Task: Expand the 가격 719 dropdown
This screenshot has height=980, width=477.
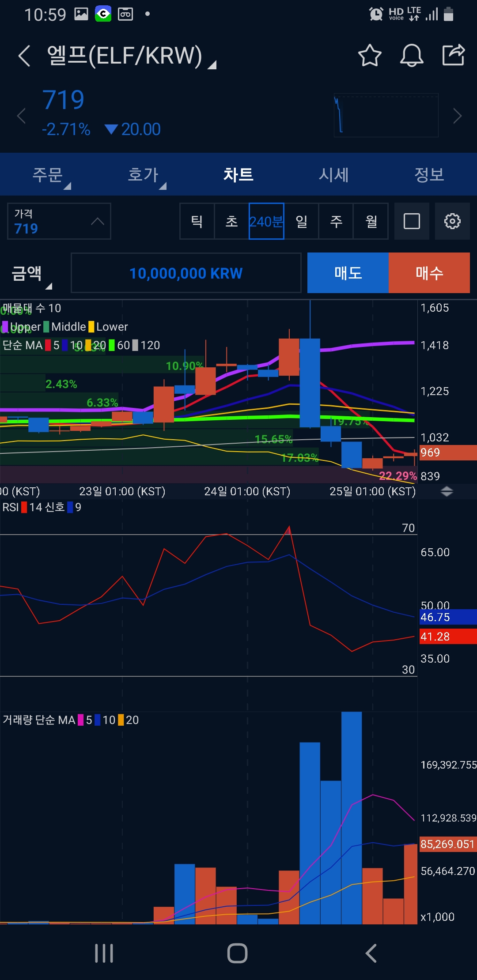Action: [x=59, y=221]
